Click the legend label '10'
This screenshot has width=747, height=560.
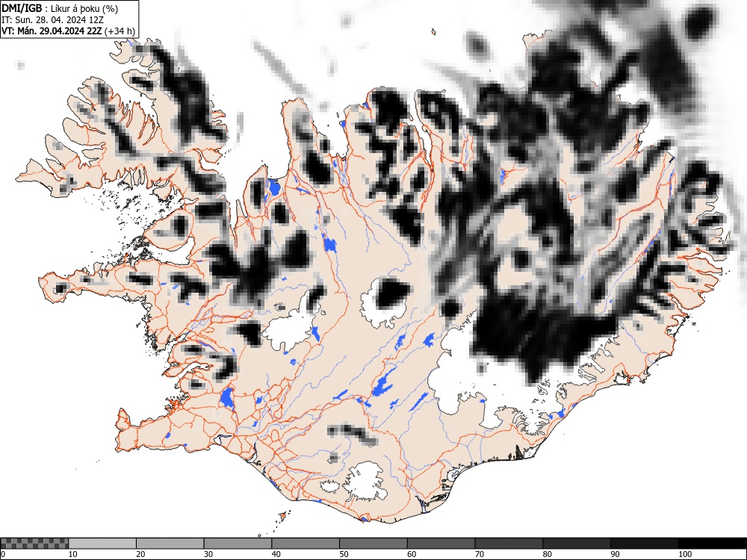point(73,554)
